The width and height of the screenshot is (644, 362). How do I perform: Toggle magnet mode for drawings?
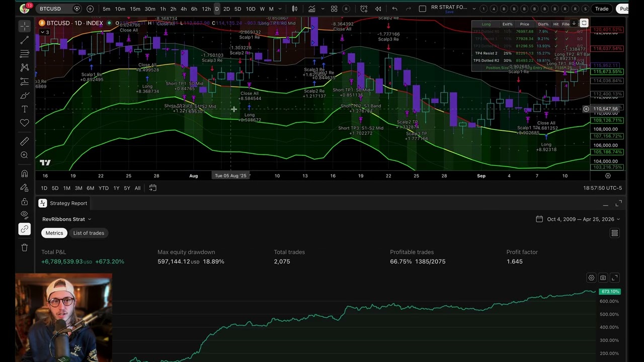point(24,174)
